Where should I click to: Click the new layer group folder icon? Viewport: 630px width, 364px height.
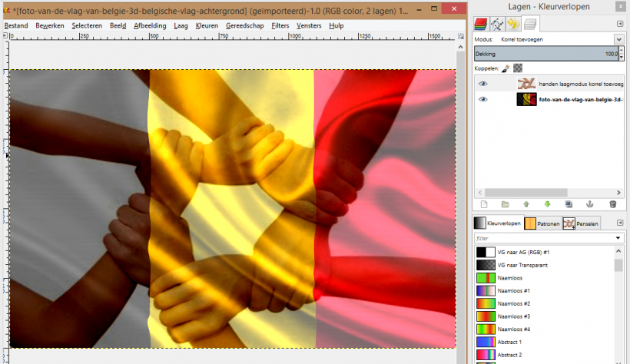[505, 204]
